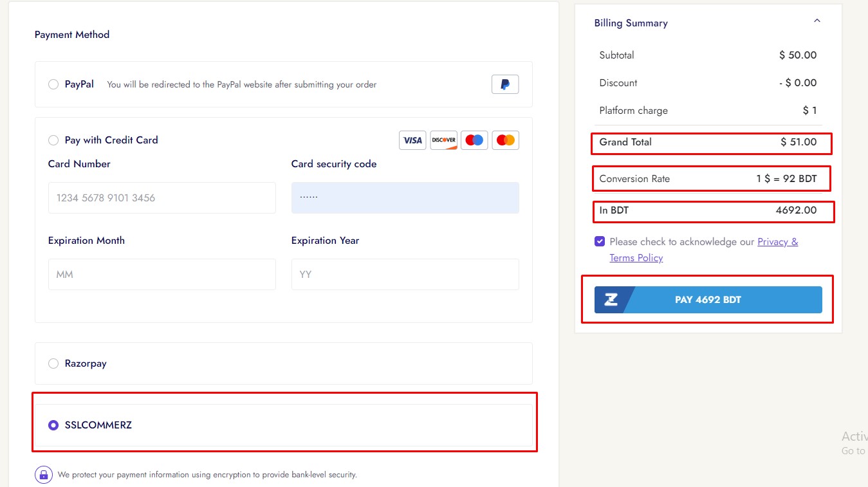Viewport: 868px width, 487px height.
Task: Open the Privacy & Terms Policy link
Action: click(x=777, y=242)
